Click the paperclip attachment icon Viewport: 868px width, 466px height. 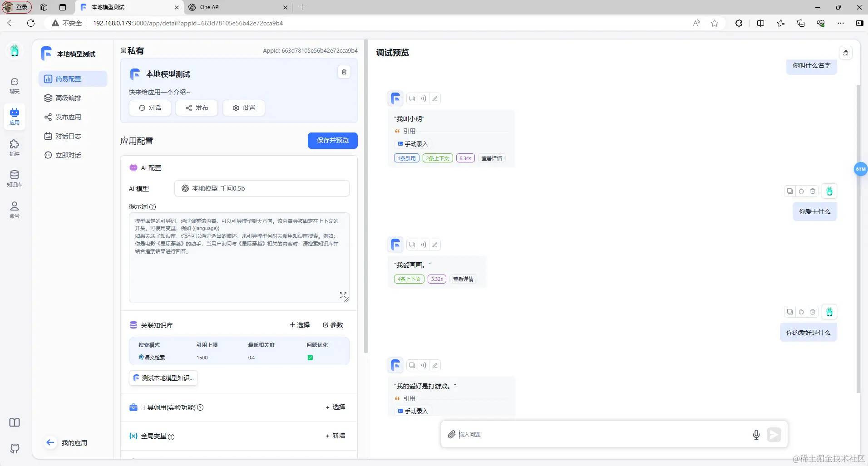[x=451, y=435]
